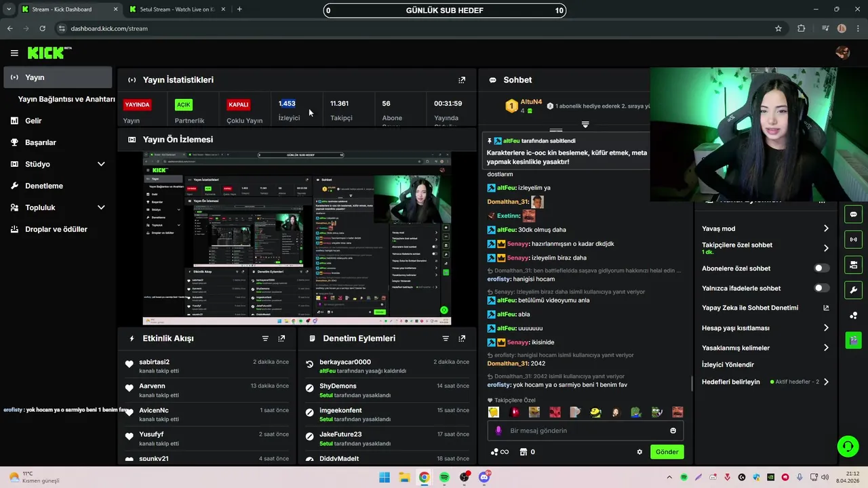Open the emoji picker in the message box

point(673,430)
